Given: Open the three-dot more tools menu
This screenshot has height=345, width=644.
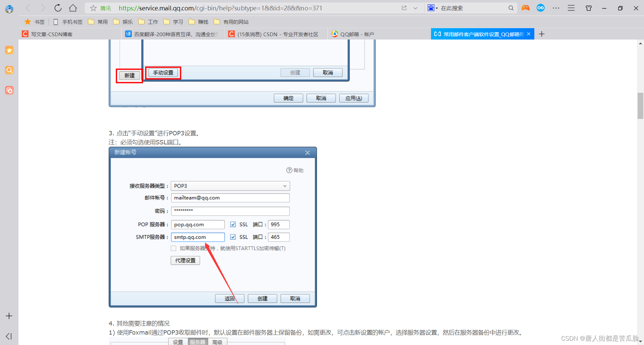Looking at the screenshot, I should click(556, 8).
